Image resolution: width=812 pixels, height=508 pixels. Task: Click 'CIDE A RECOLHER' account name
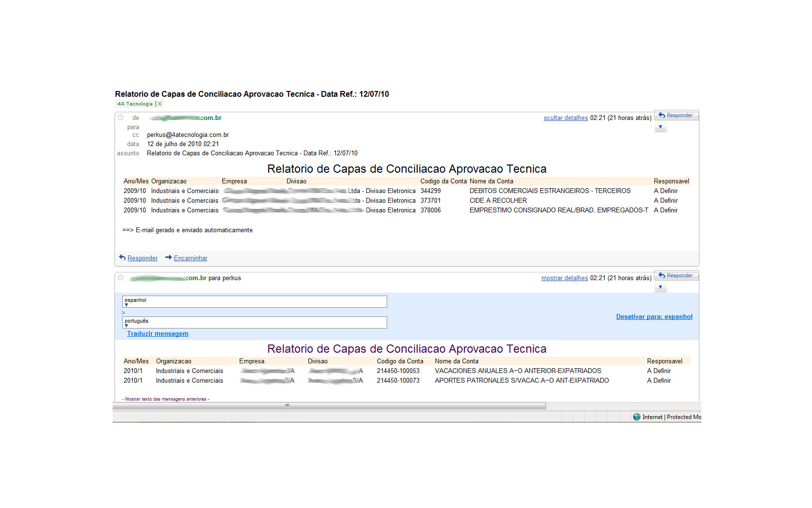(x=498, y=201)
